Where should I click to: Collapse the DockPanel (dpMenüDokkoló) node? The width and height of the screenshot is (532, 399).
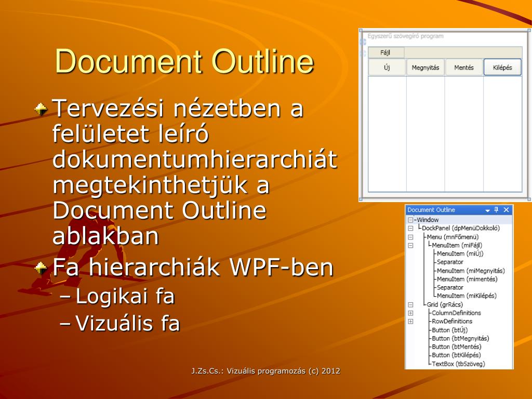410,229
